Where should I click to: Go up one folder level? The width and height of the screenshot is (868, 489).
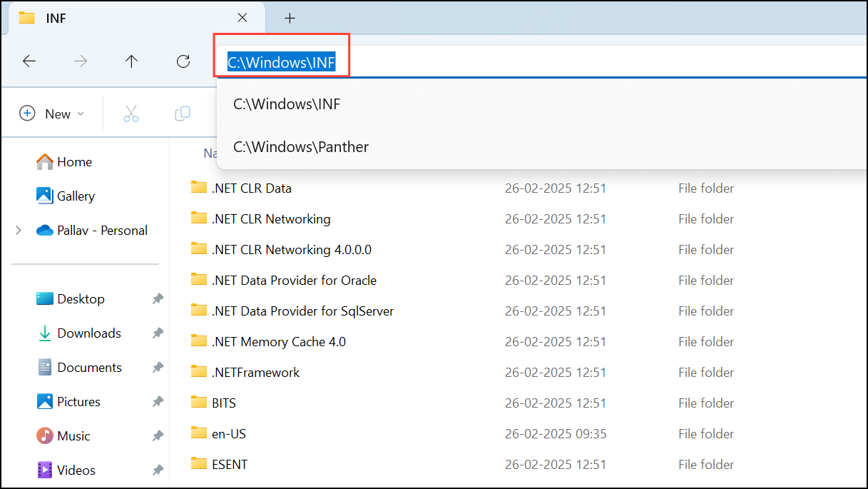pos(131,61)
